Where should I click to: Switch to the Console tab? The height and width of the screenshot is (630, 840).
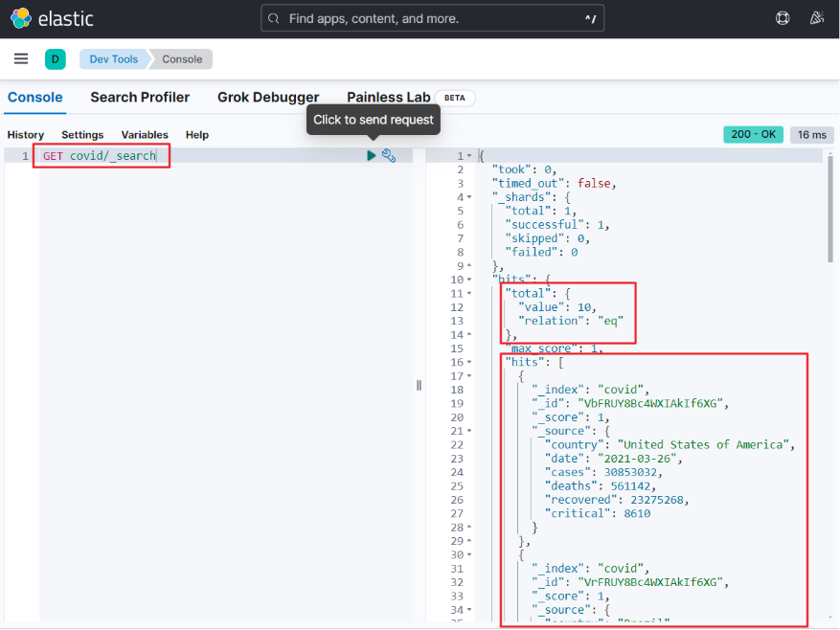click(34, 98)
